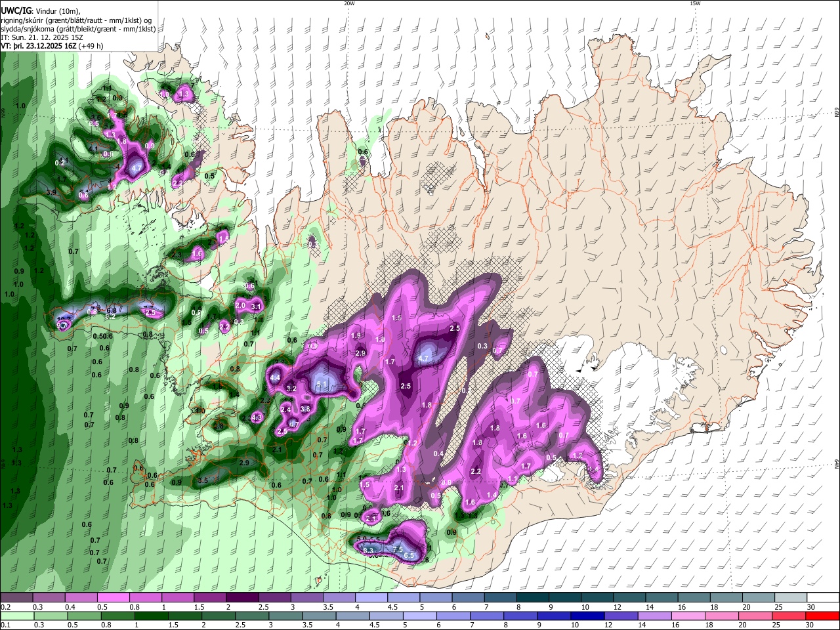840x630 pixels.
Task: Click the pure red swatch above 30 in rain legend
Action: point(823,616)
